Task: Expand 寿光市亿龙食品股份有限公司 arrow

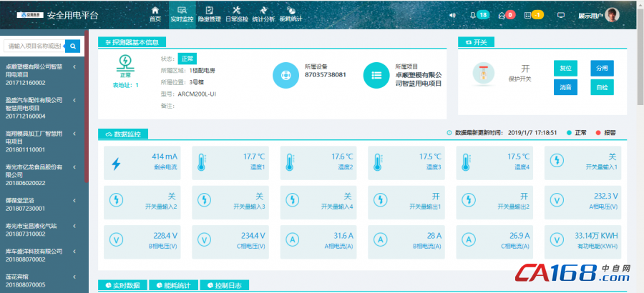Action: (x=74, y=167)
